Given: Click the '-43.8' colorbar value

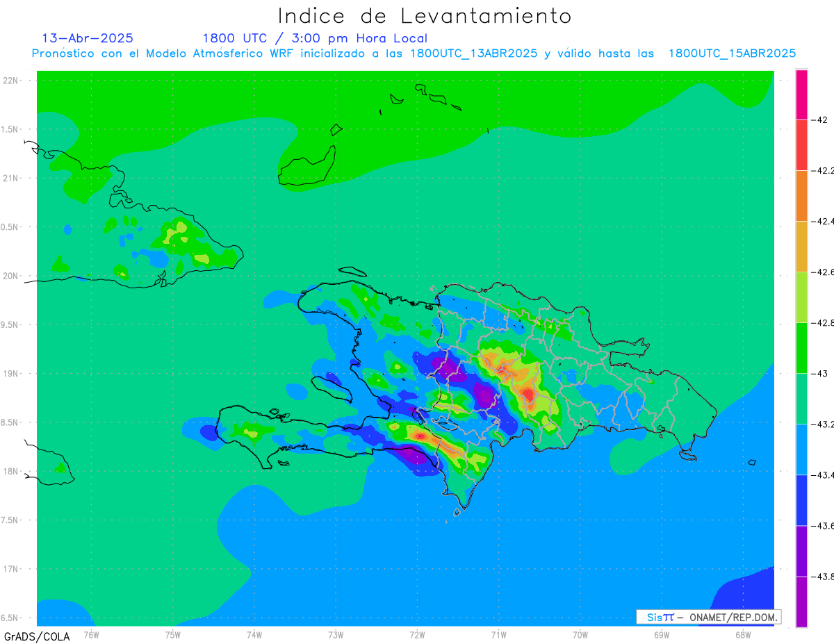Looking at the screenshot, I should click(x=822, y=577).
